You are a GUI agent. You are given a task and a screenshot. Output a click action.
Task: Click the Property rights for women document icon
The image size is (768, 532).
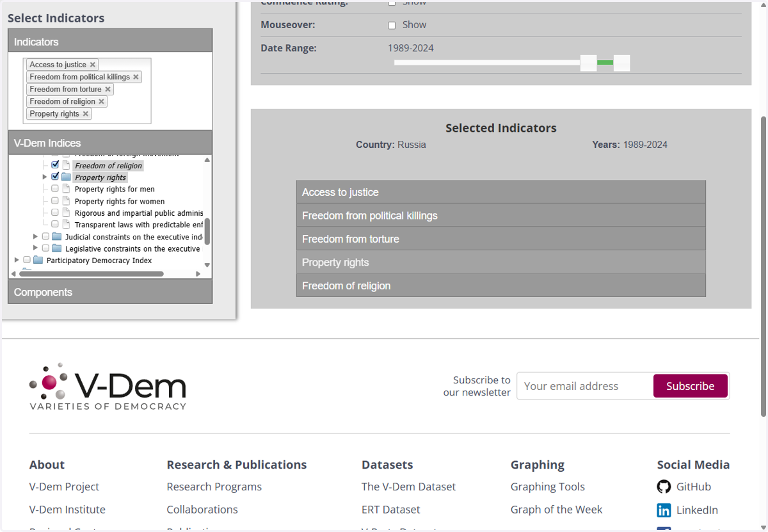[x=66, y=201]
